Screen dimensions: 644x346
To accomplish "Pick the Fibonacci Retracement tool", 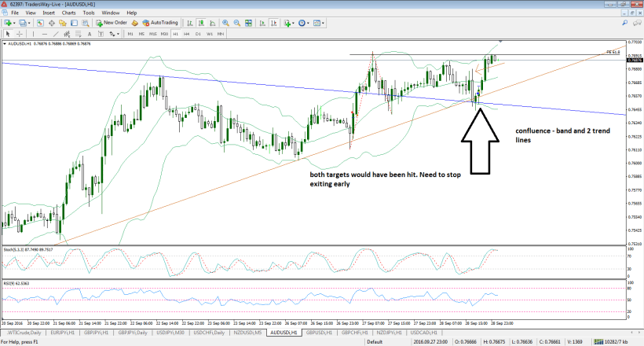I will [79, 34].
